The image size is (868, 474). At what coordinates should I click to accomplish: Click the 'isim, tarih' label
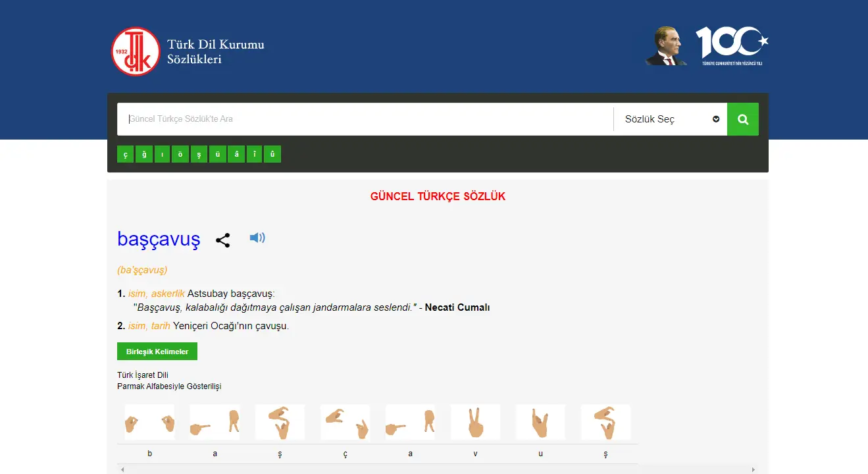click(149, 326)
